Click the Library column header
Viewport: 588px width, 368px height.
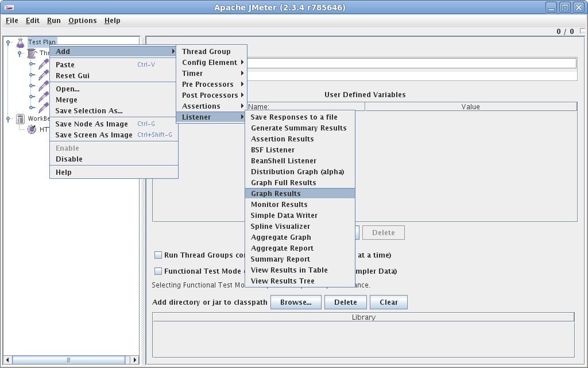tap(363, 317)
